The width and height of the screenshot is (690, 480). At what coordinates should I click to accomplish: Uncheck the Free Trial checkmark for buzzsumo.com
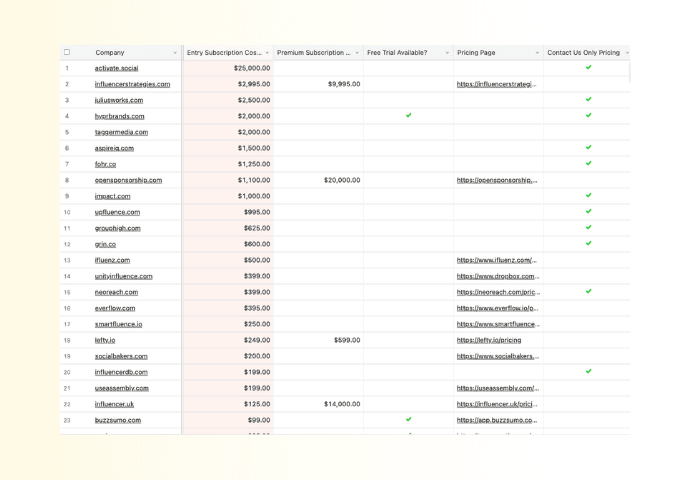click(x=408, y=420)
